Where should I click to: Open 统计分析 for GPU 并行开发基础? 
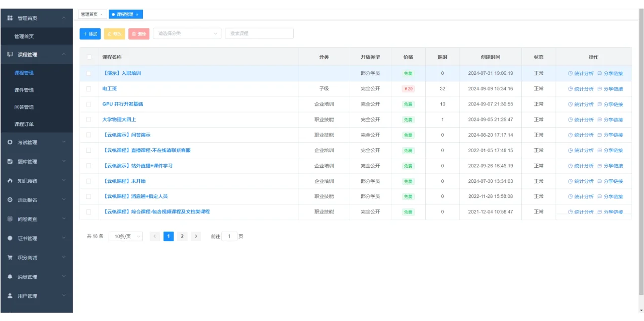(x=581, y=104)
